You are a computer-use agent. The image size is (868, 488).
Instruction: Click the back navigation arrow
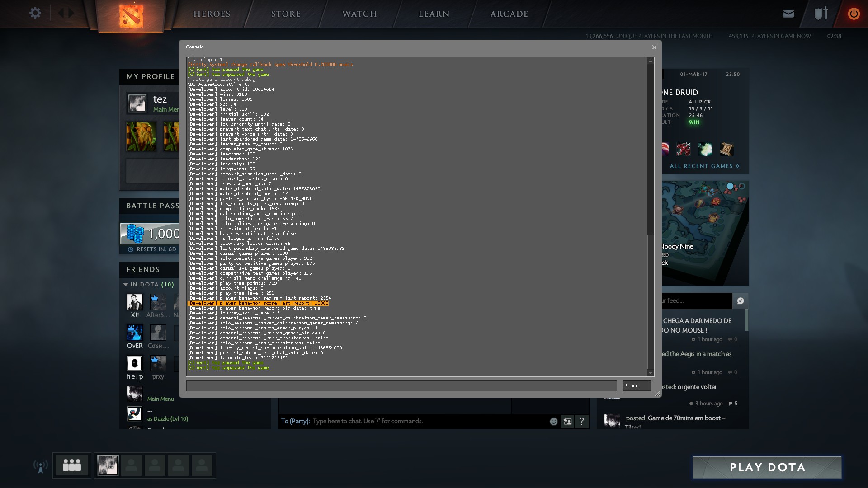click(61, 13)
